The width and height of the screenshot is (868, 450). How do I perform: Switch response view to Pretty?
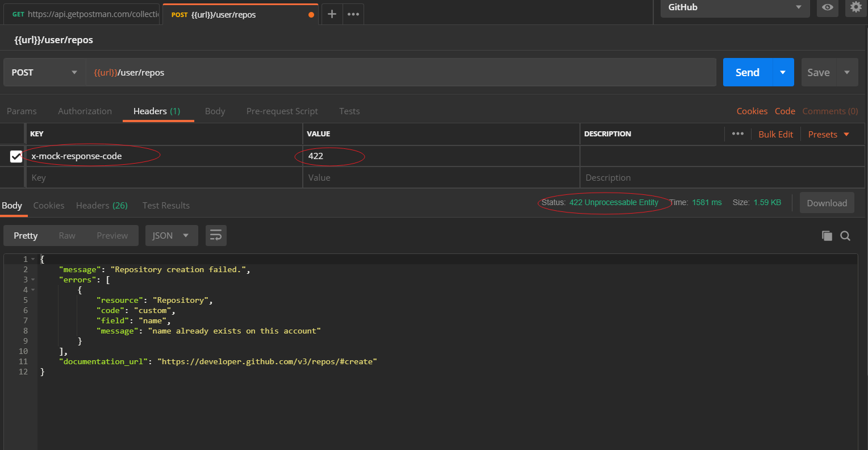tap(26, 235)
